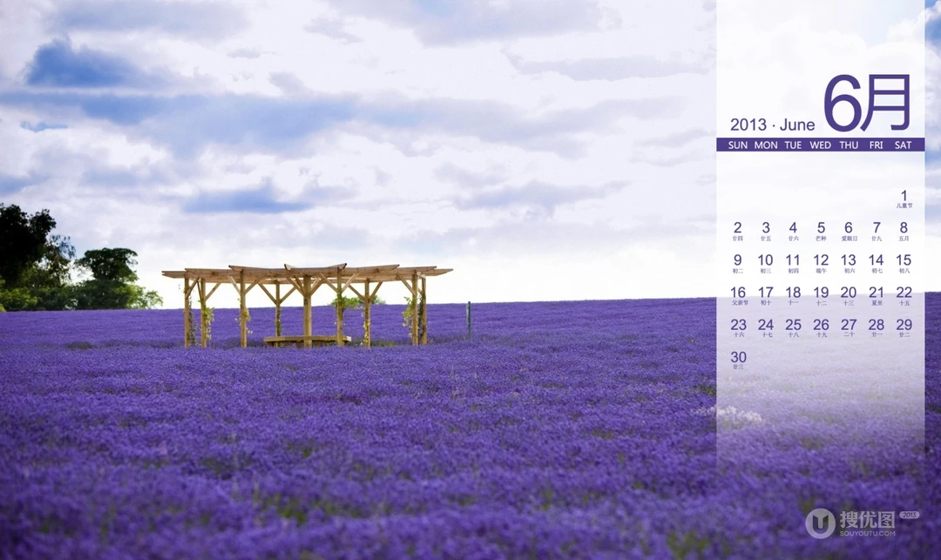Choose date 10 in the calendar
The image size is (941, 560).
[x=765, y=263]
